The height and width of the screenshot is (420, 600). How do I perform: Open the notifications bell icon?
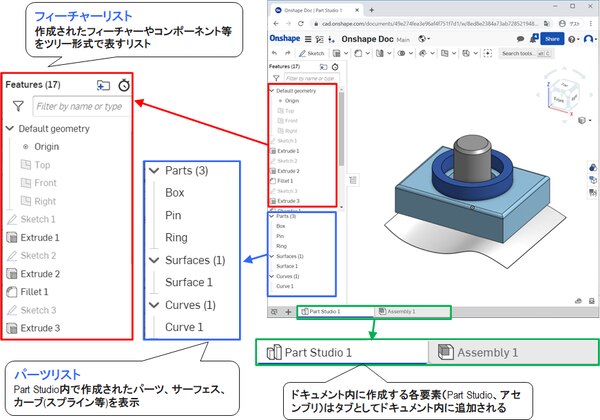click(534, 38)
